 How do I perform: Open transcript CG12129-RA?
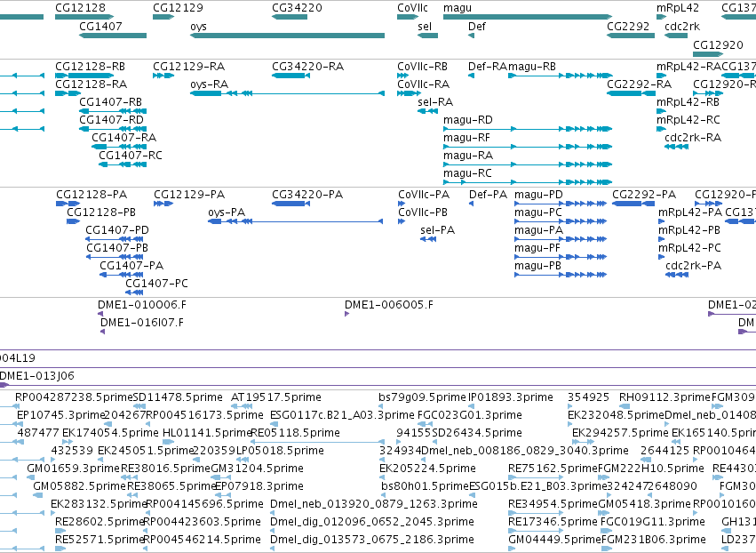[188, 67]
